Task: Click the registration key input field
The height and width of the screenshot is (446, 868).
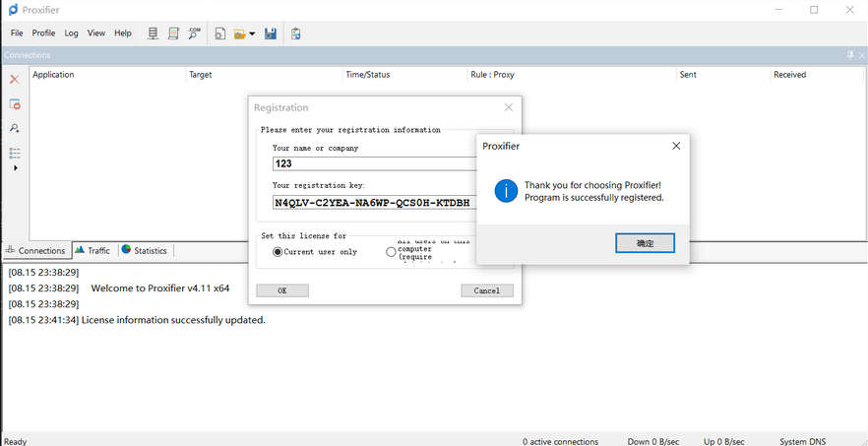Action: [375, 203]
